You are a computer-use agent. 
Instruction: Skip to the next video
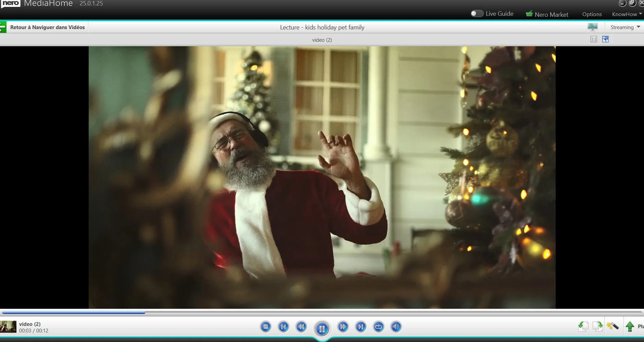(x=361, y=327)
